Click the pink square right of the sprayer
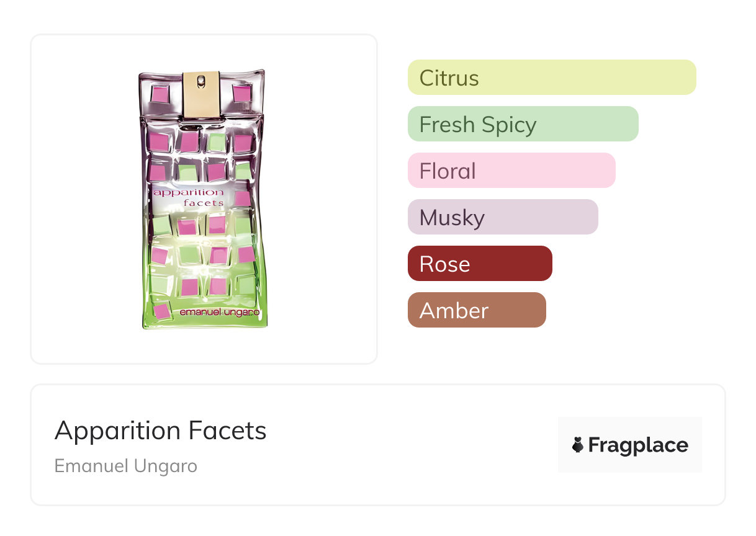The width and height of the screenshot is (756, 536). click(241, 93)
